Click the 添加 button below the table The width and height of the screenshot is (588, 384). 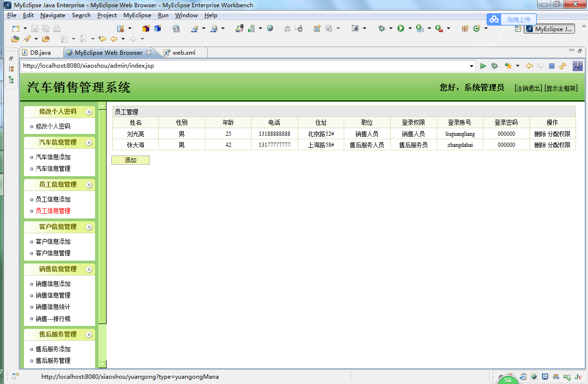[x=131, y=160]
